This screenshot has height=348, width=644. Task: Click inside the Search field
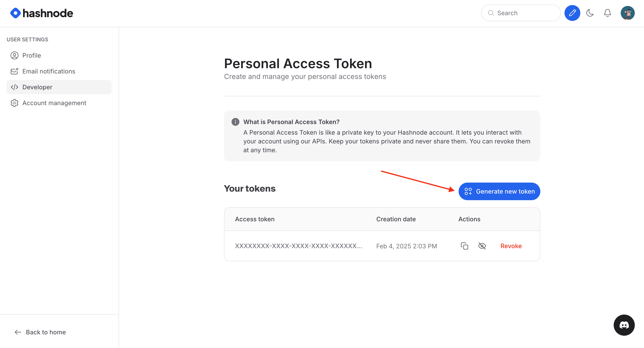point(521,13)
